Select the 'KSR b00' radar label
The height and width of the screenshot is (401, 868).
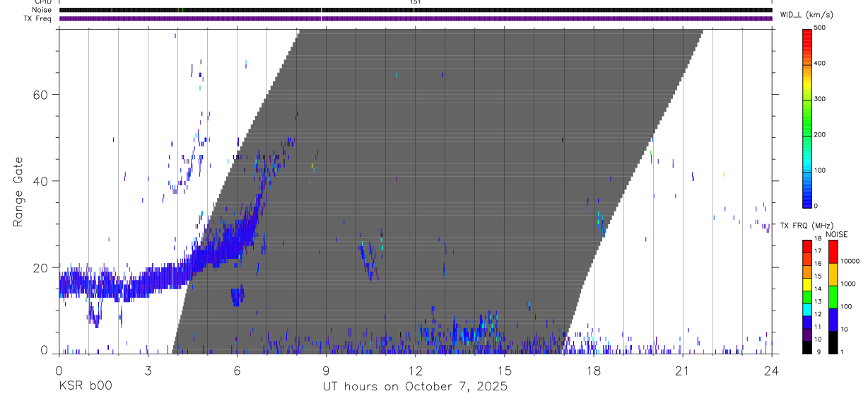(x=85, y=387)
